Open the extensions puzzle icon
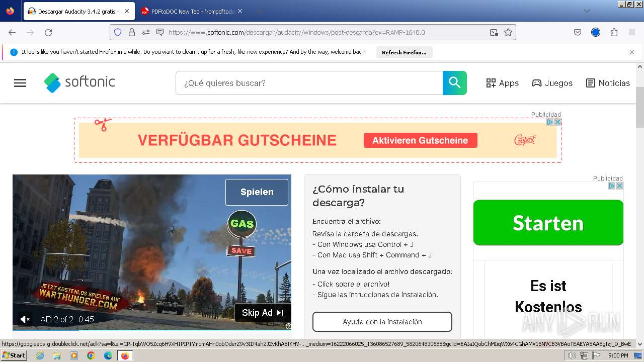This screenshot has width=644, height=362. (614, 32)
